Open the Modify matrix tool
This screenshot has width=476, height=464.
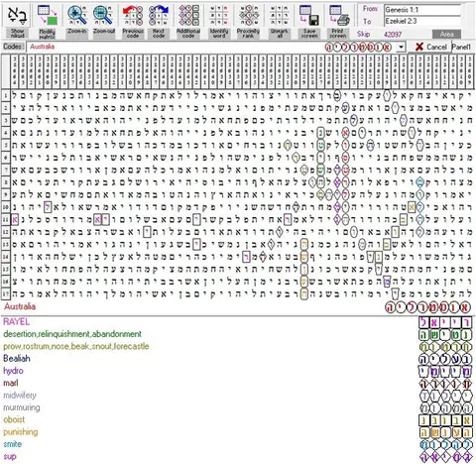tap(48, 16)
